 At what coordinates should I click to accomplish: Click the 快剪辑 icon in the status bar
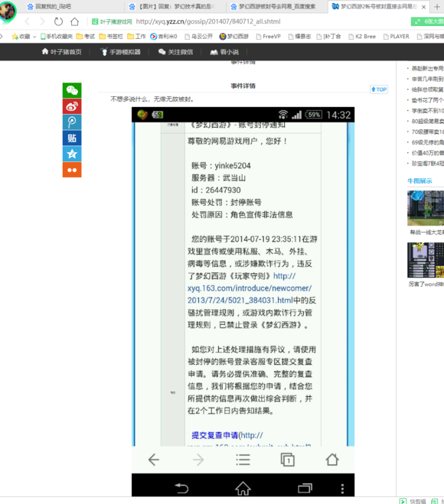(x=403, y=501)
